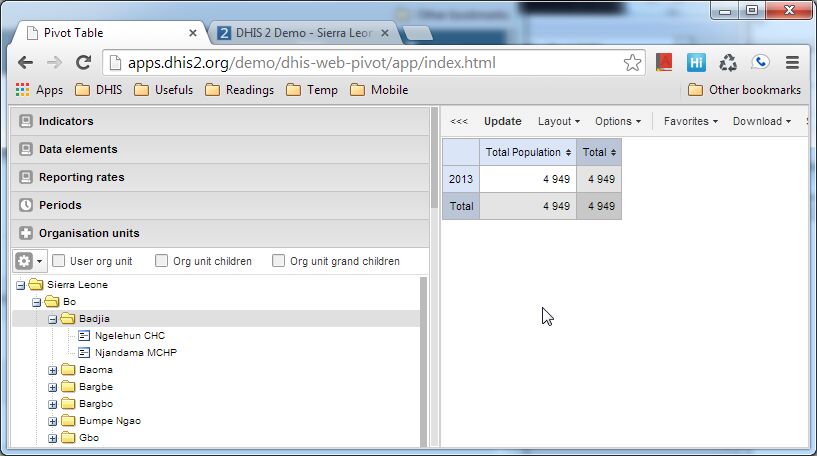Click the Reporting rates panel icon
This screenshot has height=456, width=817.
pyautogui.click(x=26, y=178)
